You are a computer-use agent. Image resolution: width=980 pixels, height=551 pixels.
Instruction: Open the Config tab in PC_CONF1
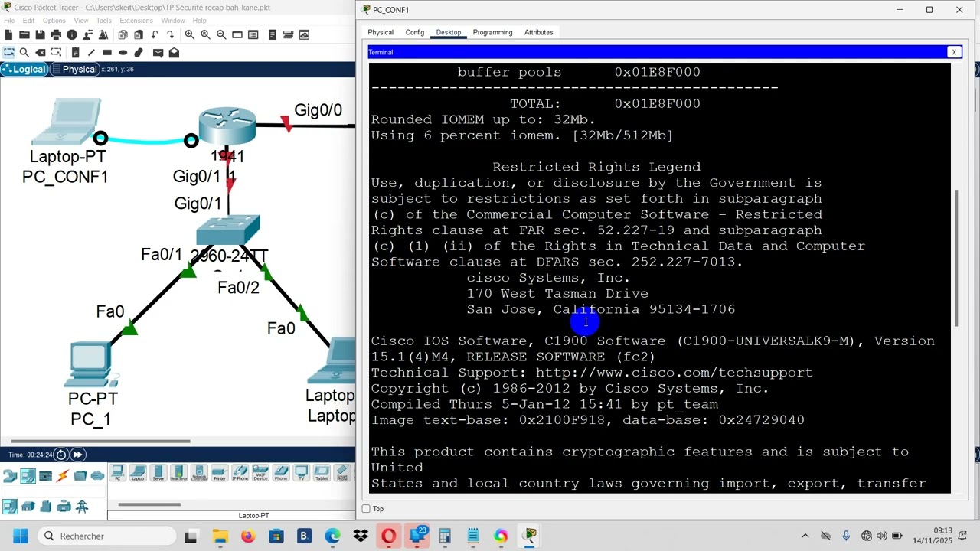coord(415,32)
